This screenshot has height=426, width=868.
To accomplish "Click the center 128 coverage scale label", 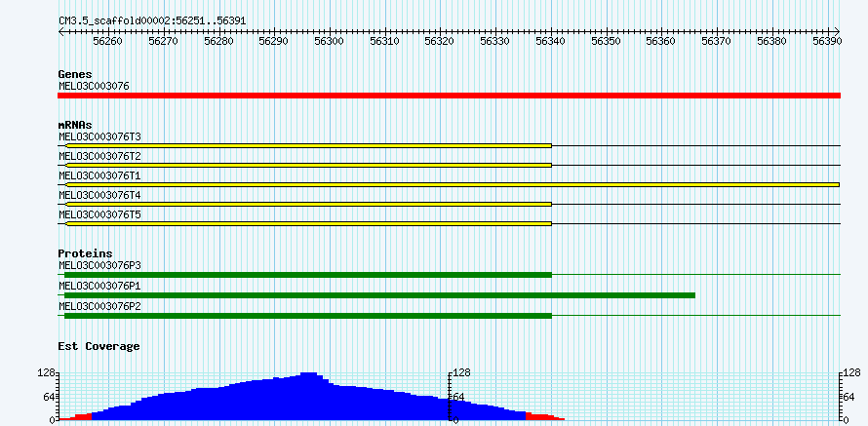I will click(461, 373).
